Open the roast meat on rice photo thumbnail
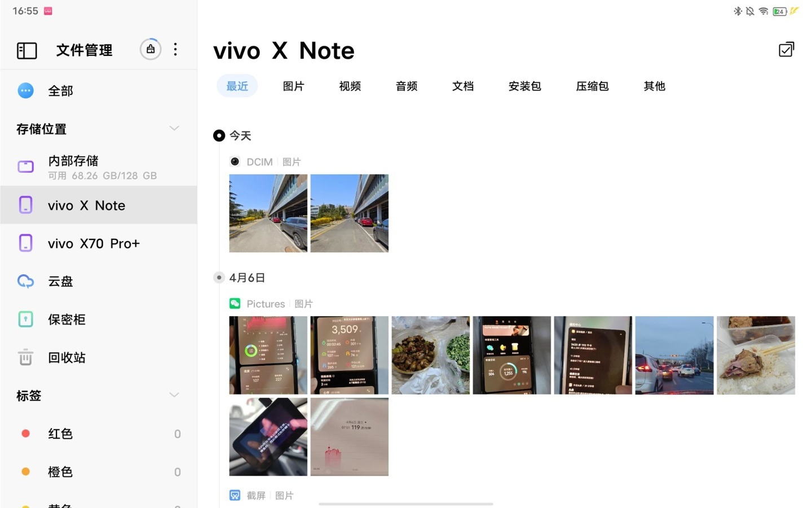 tap(756, 355)
